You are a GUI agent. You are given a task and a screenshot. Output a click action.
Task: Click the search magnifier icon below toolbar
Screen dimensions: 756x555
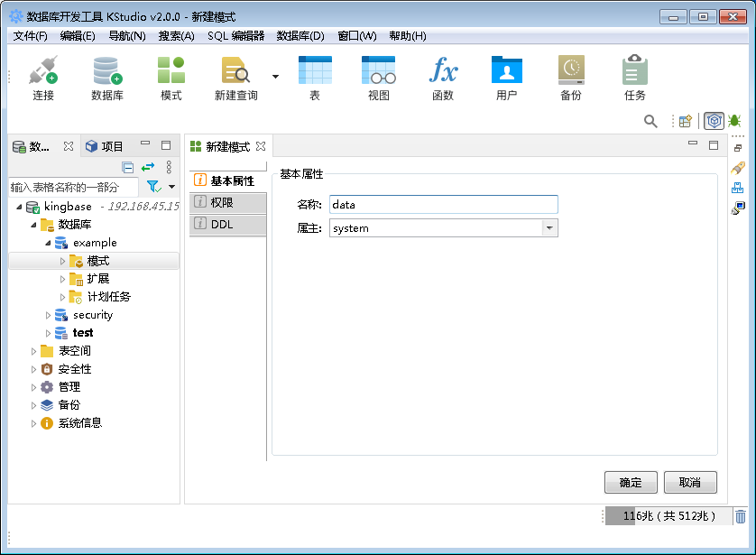(649, 120)
